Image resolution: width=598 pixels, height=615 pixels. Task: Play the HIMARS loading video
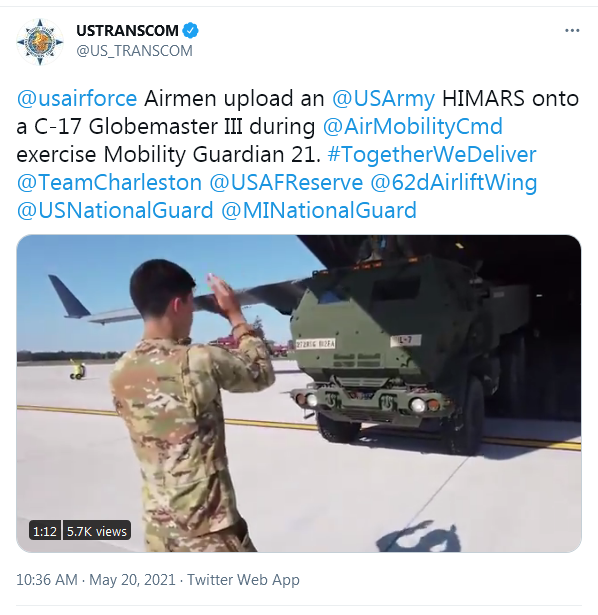pos(299,393)
